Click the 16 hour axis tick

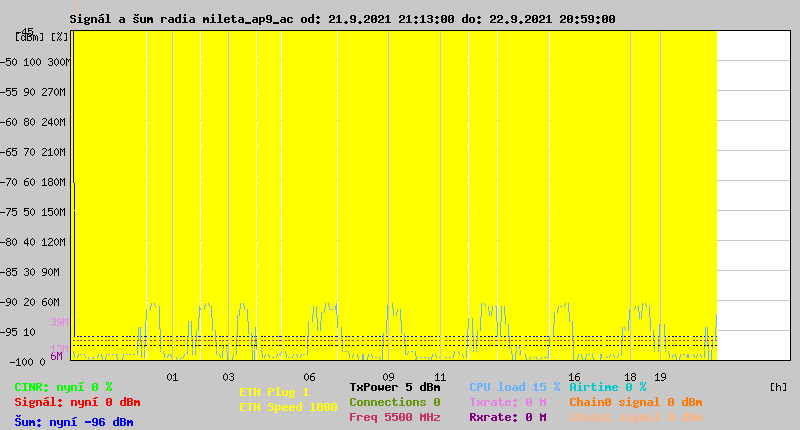click(574, 377)
